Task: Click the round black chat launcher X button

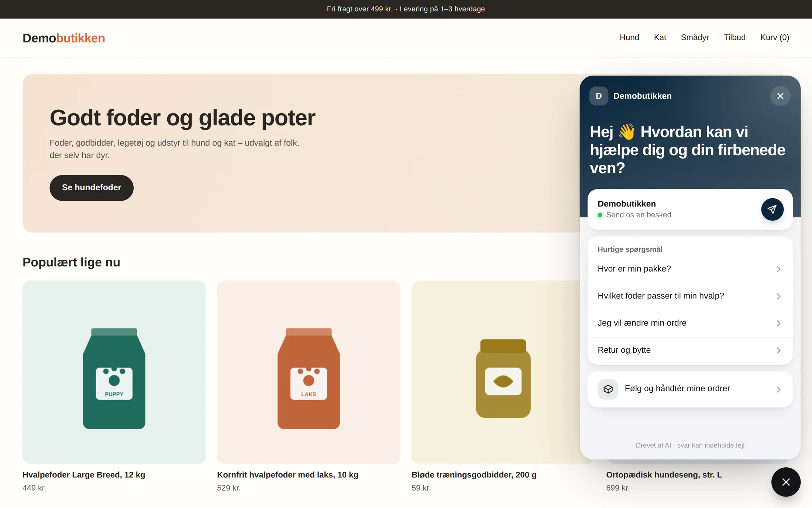Action: pos(786,482)
